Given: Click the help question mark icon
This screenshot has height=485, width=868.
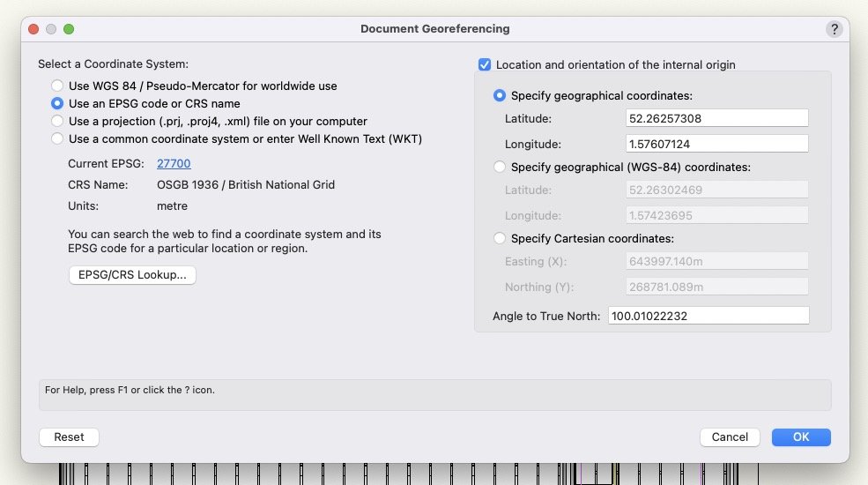Looking at the screenshot, I should tap(834, 29).
